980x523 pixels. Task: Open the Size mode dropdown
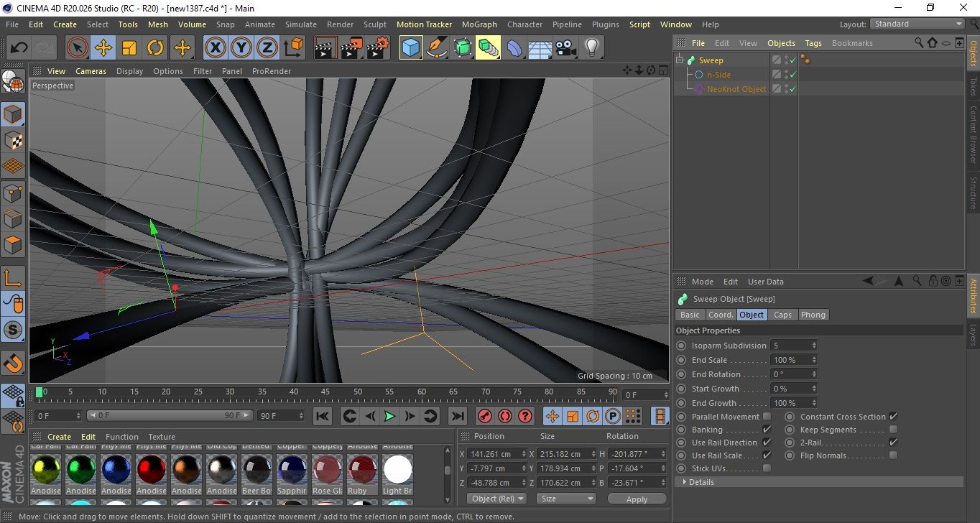click(x=568, y=499)
